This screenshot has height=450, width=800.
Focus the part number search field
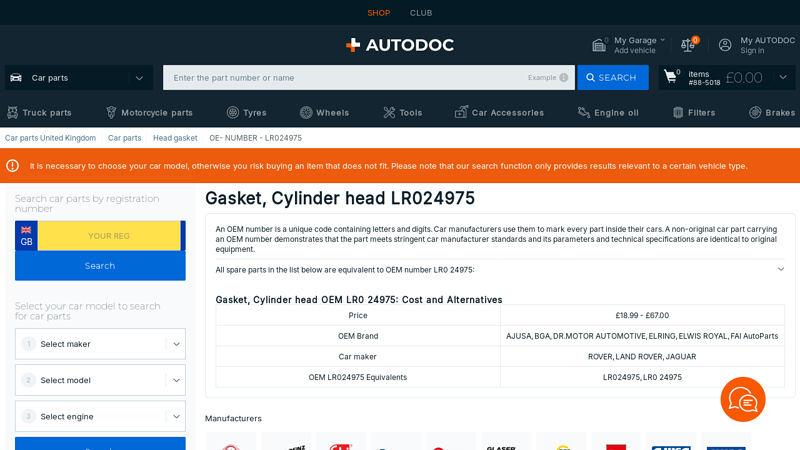tap(368, 78)
